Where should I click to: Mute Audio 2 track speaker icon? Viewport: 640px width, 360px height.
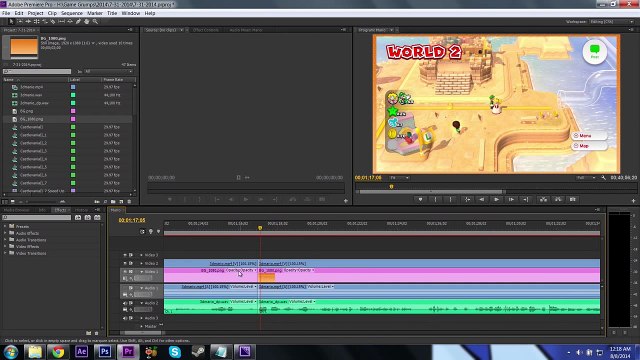click(125, 303)
